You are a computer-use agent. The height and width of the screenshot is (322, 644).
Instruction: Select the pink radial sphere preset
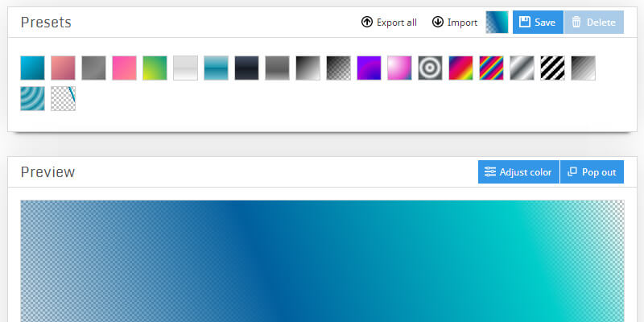pyautogui.click(x=399, y=68)
